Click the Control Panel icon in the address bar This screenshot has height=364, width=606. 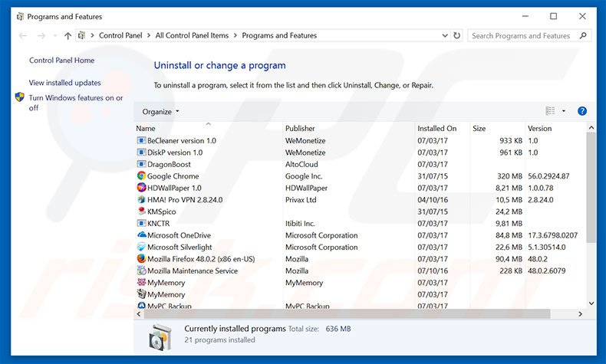(x=81, y=35)
